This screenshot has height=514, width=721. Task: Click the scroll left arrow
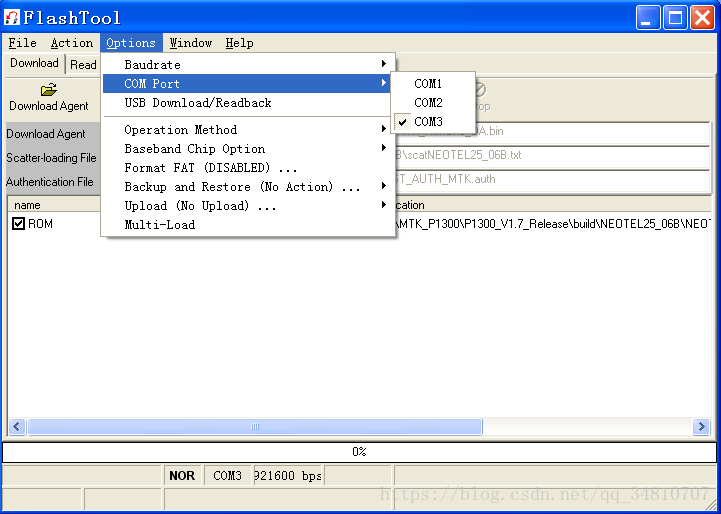pyautogui.click(x=17, y=427)
